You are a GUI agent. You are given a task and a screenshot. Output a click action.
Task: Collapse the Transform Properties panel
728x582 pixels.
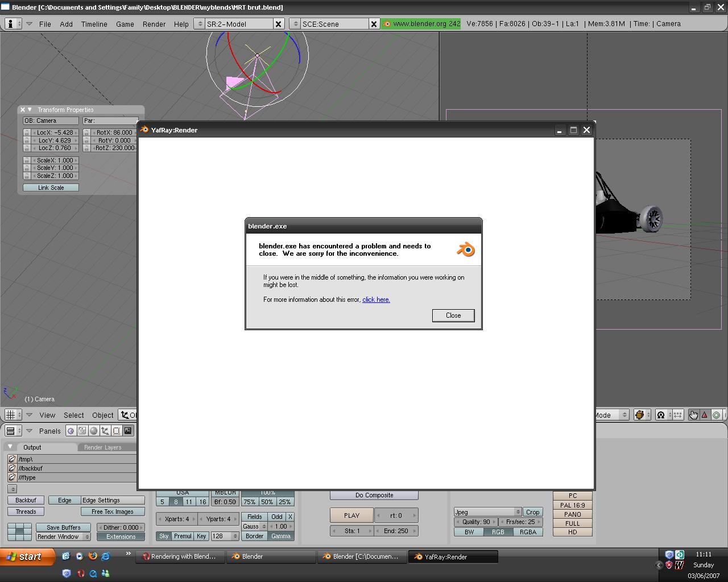click(30, 110)
